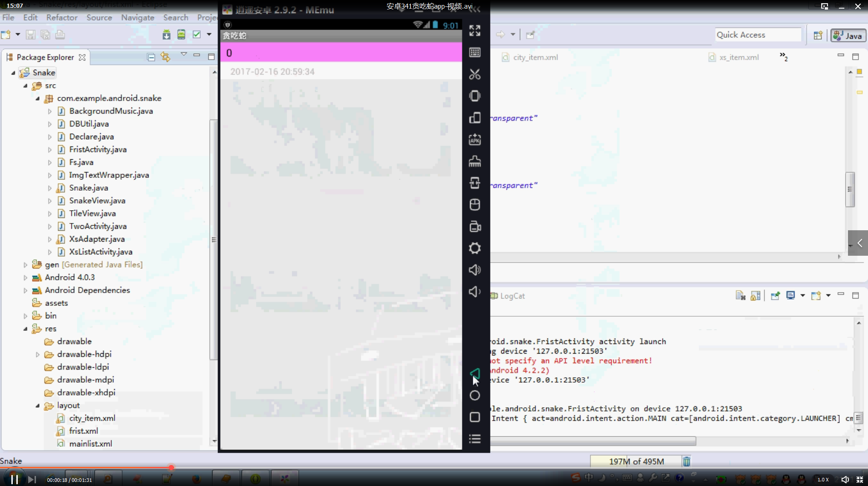The image size is (868, 486).
Task: Click the shared folder transfer icon in MEmu
Action: point(474,183)
